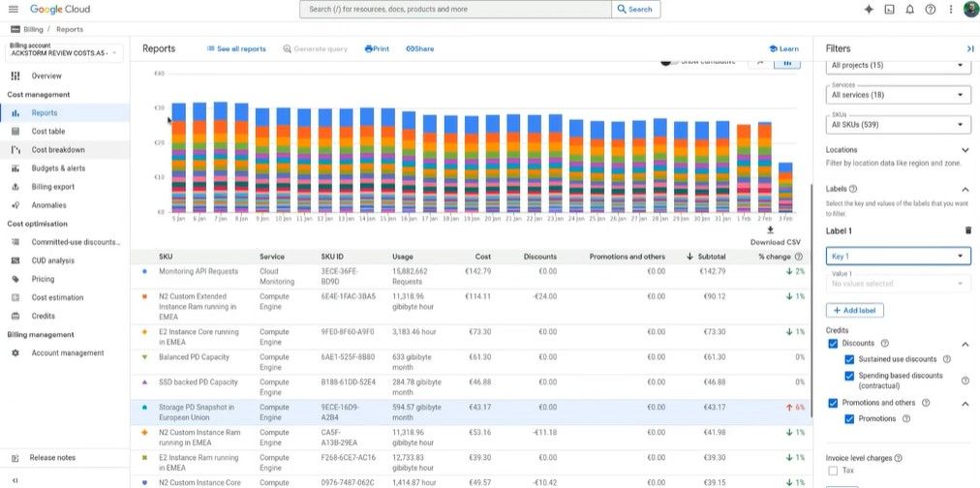
Task: Toggle the Discounts checkbox
Action: [x=833, y=344]
